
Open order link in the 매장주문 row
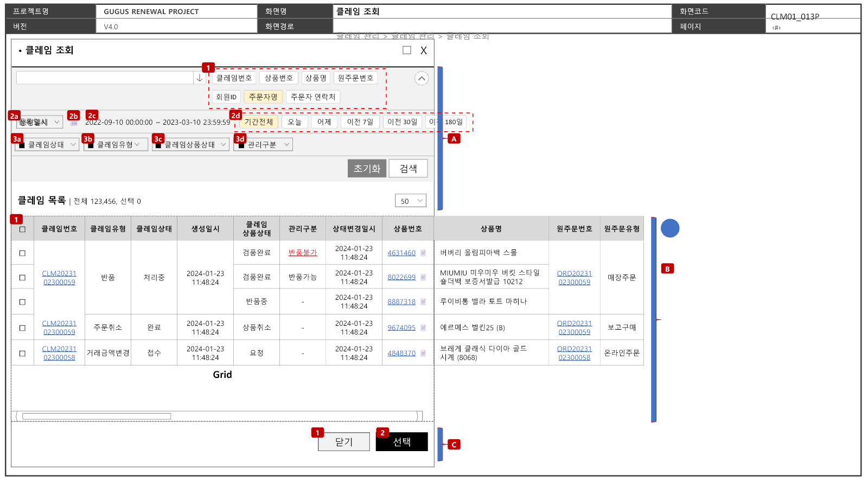pos(575,278)
